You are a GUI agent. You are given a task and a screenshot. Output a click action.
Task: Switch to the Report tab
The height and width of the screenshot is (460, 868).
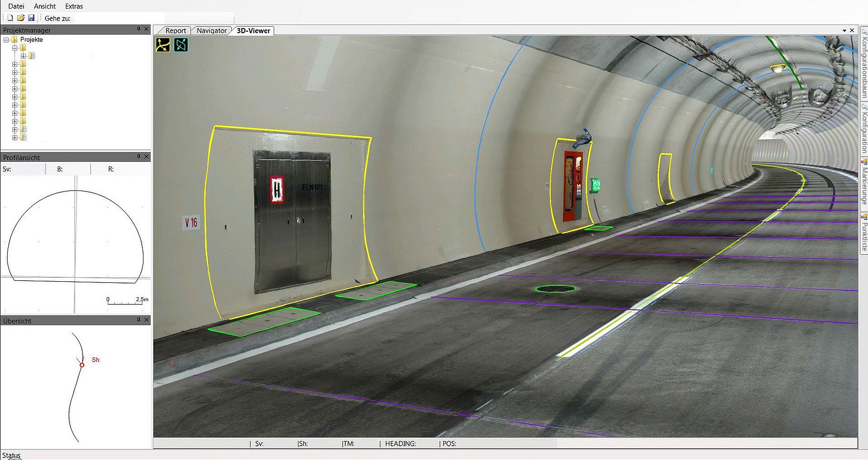tap(176, 31)
